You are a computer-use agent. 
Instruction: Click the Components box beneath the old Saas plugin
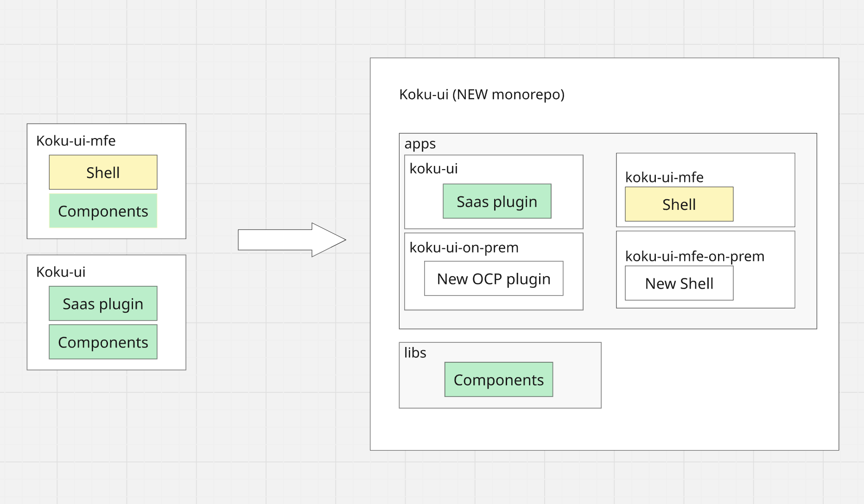tap(103, 342)
